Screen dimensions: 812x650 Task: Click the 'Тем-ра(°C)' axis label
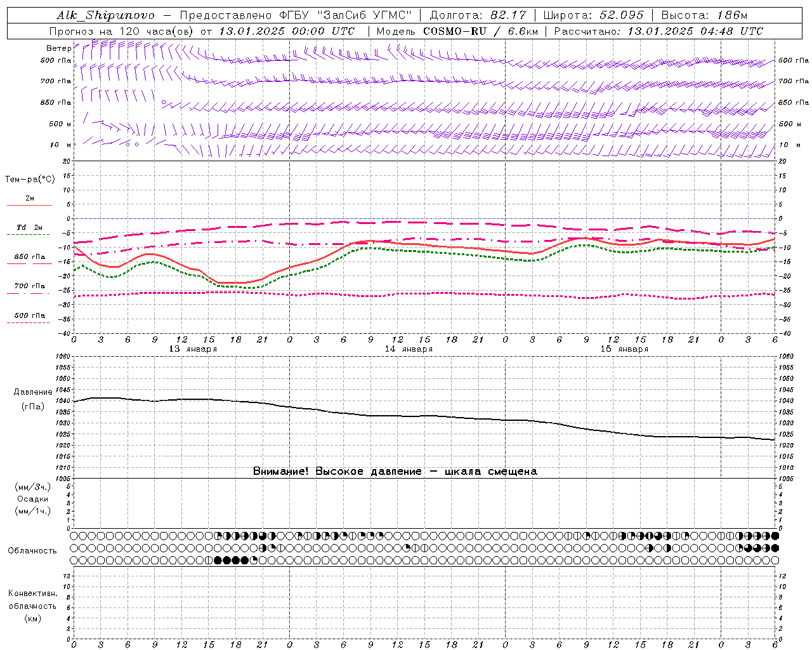[x=30, y=180]
